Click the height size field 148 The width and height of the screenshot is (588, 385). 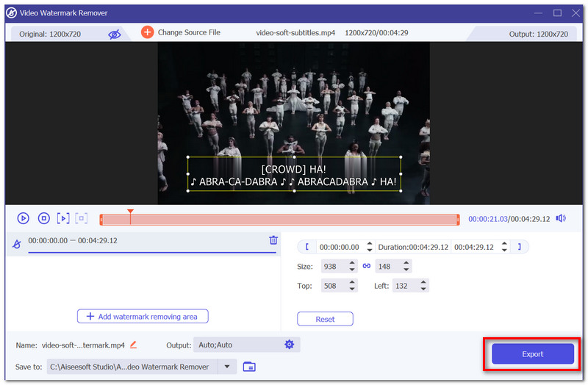(x=389, y=267)
